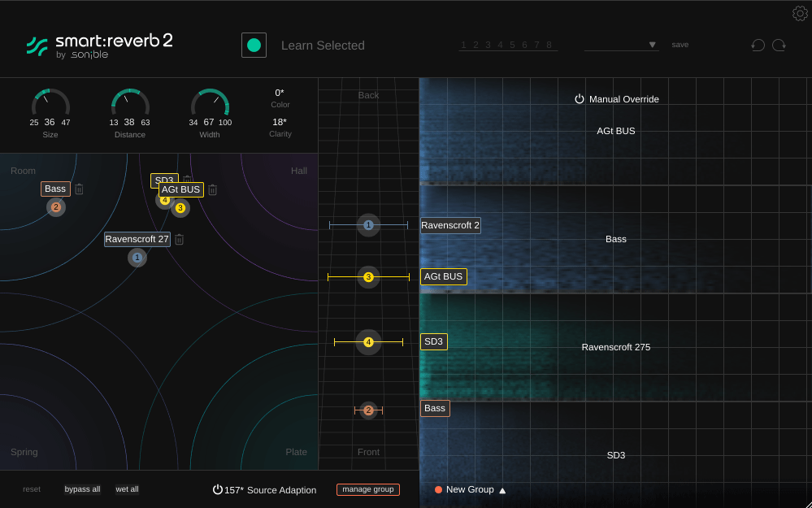Click the AGt BUS spectrogram lane title
The width and height of the screenshot is (812, 508).
tap(616, 131)
